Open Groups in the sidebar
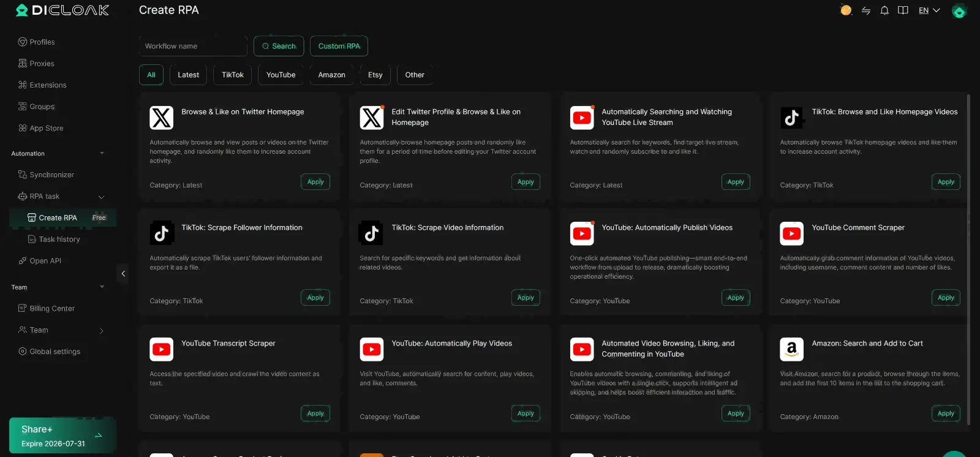 (37, 106)
